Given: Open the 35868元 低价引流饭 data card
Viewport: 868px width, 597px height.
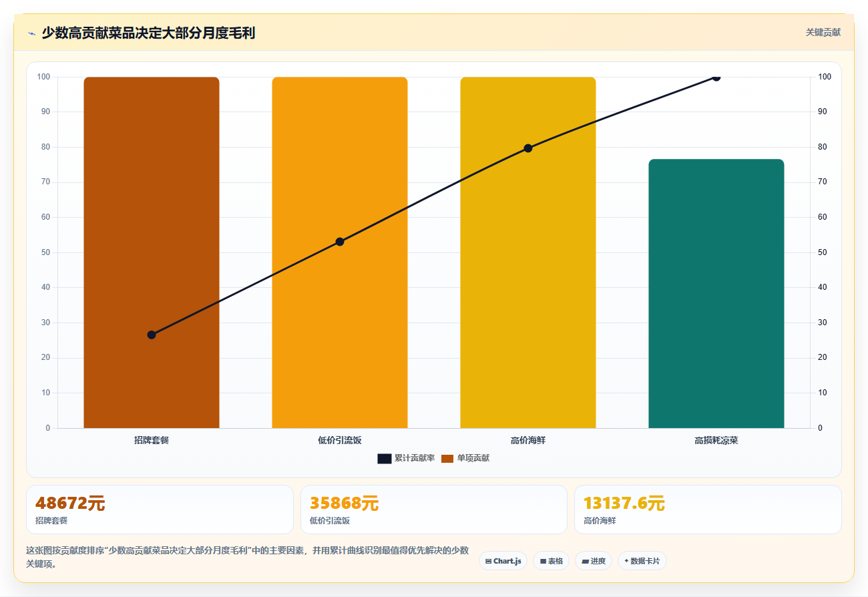Looking at the screenshot, I should (434, 510).
